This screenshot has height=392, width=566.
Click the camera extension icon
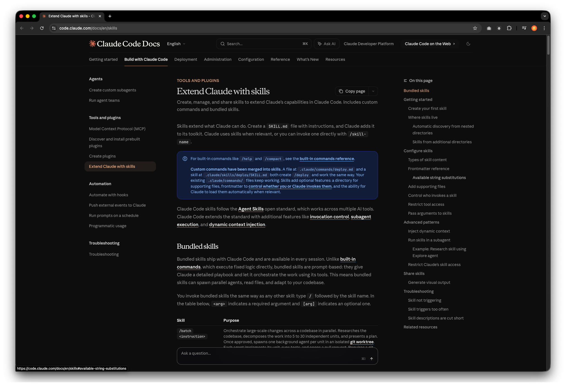click(489, 28)
